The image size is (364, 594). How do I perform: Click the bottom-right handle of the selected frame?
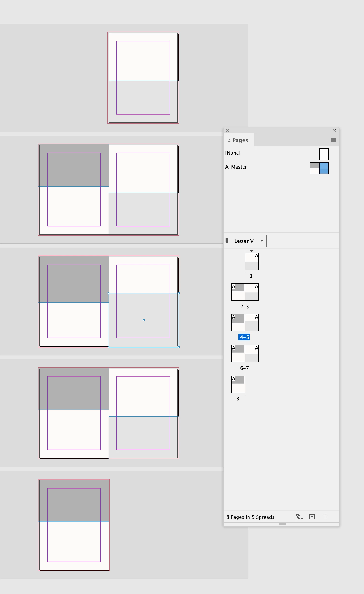coord(179,347)
